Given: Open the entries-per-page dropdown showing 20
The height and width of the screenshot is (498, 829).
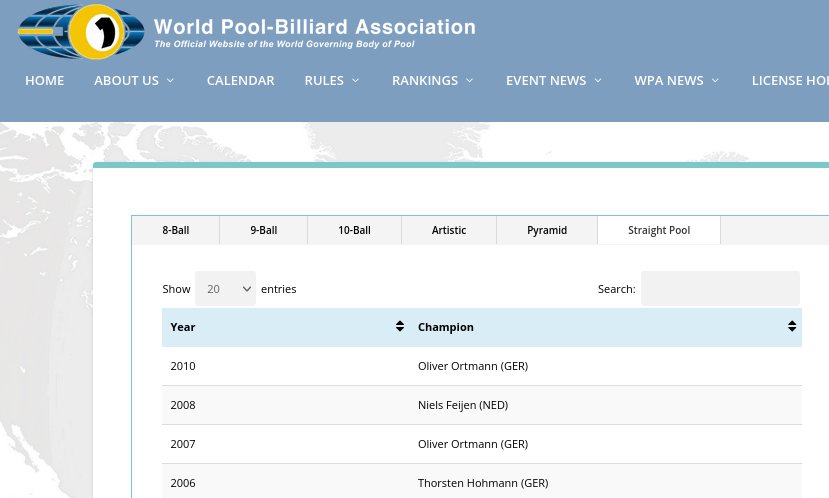Looking at the screenshot, I should 225,289.
